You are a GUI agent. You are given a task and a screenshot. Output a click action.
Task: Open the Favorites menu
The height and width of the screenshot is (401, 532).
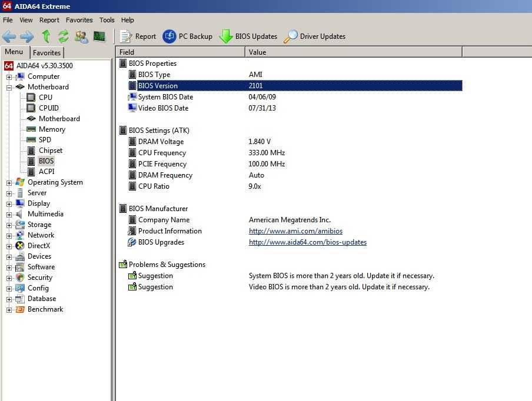click(x=79, y=20)
